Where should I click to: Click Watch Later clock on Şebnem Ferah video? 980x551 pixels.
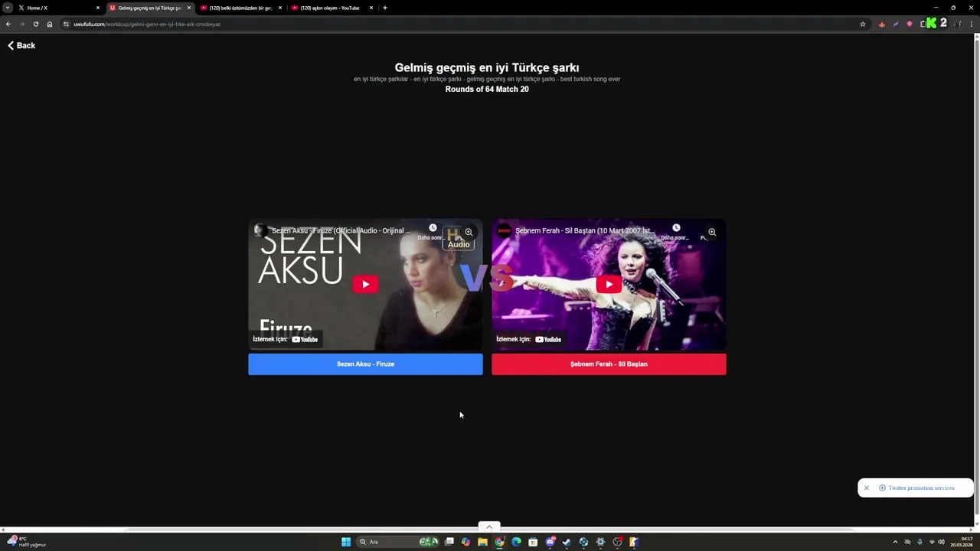[676, 228]
